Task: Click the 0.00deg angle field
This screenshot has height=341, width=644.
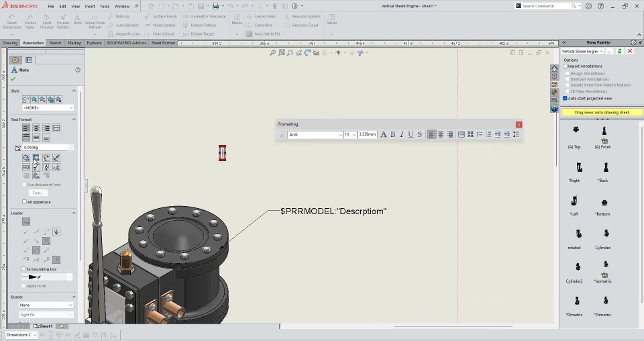Action: 48,147
